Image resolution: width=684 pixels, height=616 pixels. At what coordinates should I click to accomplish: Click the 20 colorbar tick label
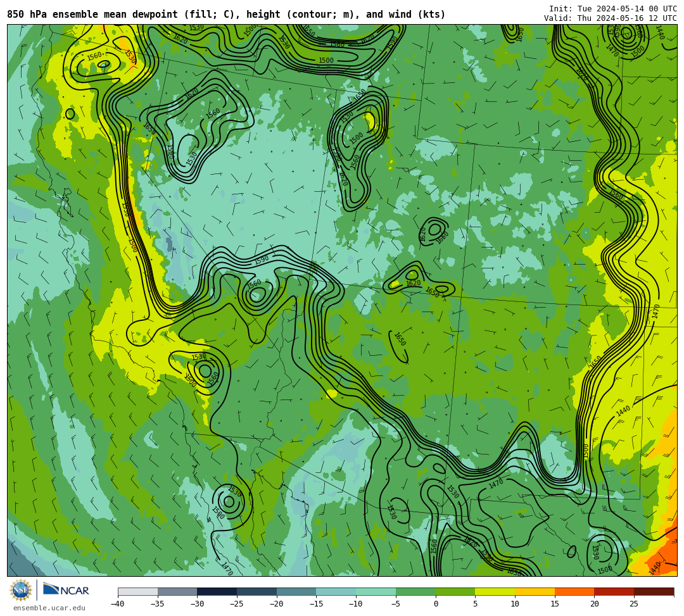(x=595, y=604)
